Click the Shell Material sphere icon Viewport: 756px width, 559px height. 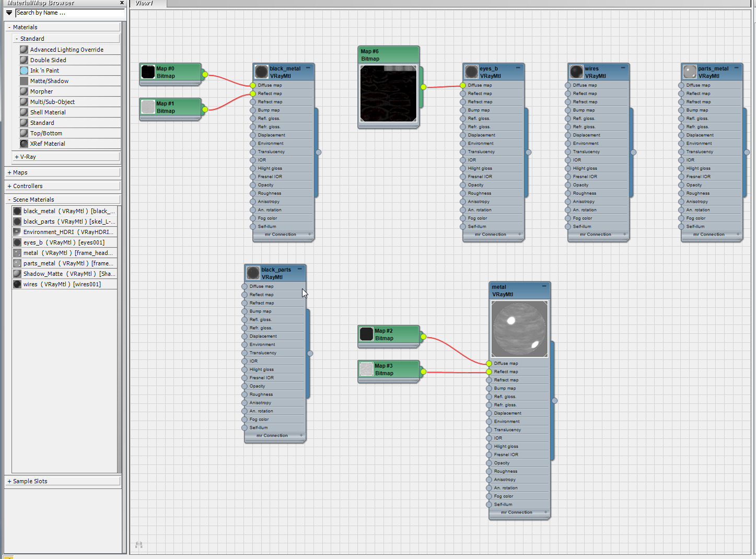click(x=24, y=112)
